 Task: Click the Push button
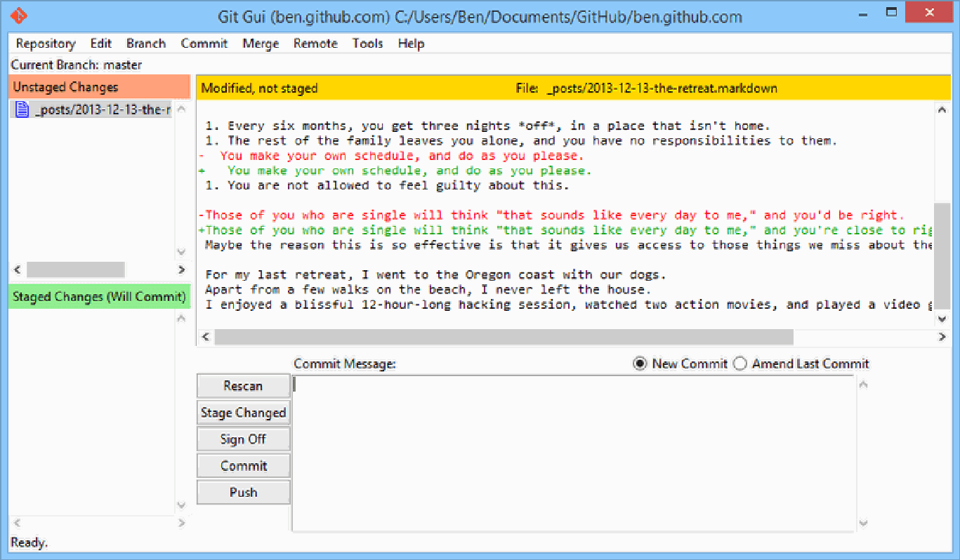pyautogui.click(x=243, y=493)
